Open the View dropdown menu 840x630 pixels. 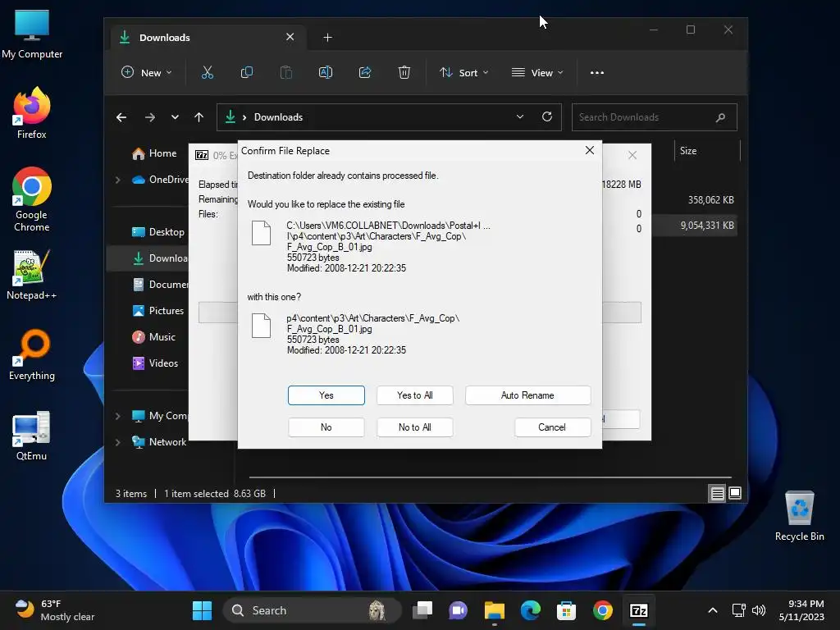click(x=537, y=72)
